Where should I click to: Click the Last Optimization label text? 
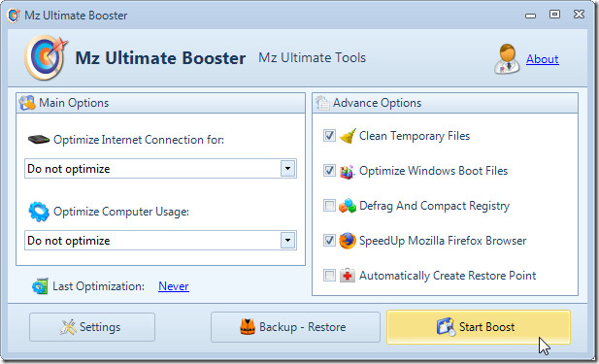click(x=99, y=286)
